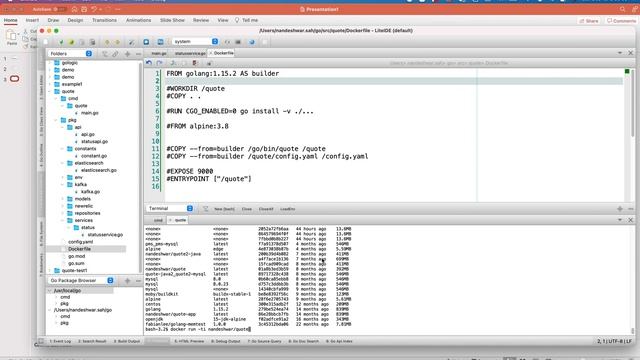
Task: Click the Go to parent directory icon in Folders
Action: click(x=105, y=53)
